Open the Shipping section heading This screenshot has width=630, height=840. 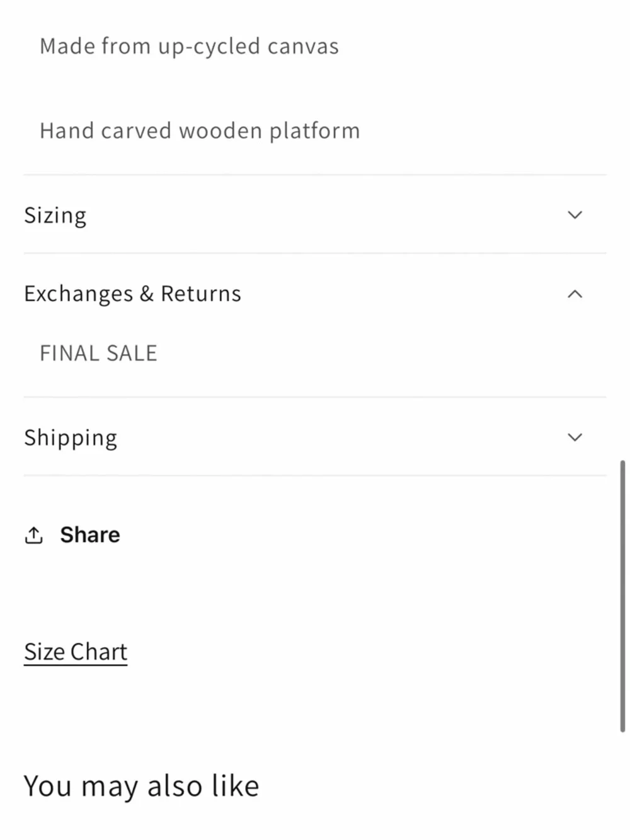pyautogui.click(x=71, y=438)
